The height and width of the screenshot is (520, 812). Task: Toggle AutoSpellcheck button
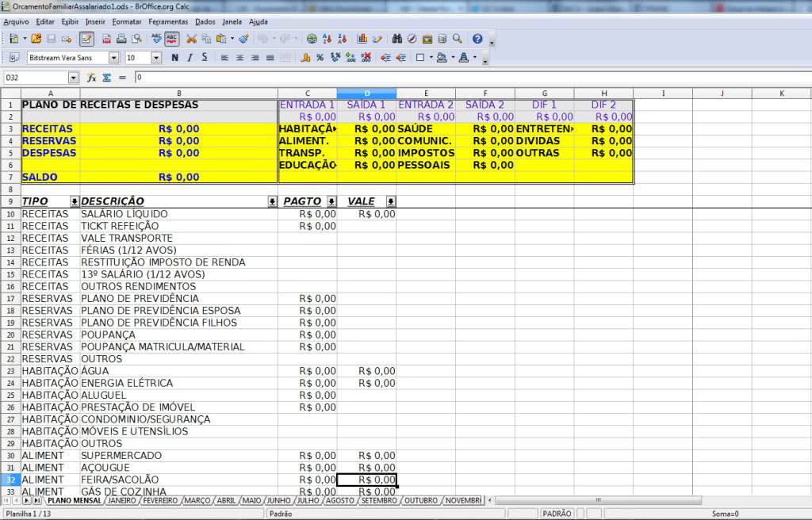pos(172,38)
